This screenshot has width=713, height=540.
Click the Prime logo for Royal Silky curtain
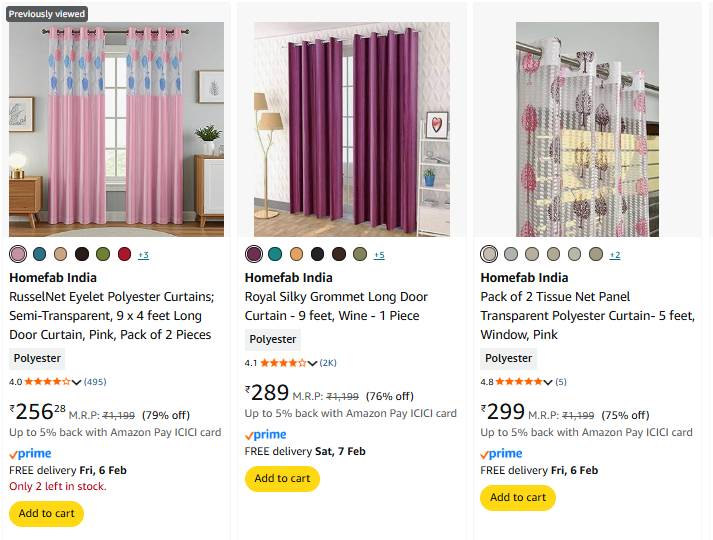click(266, 434)
